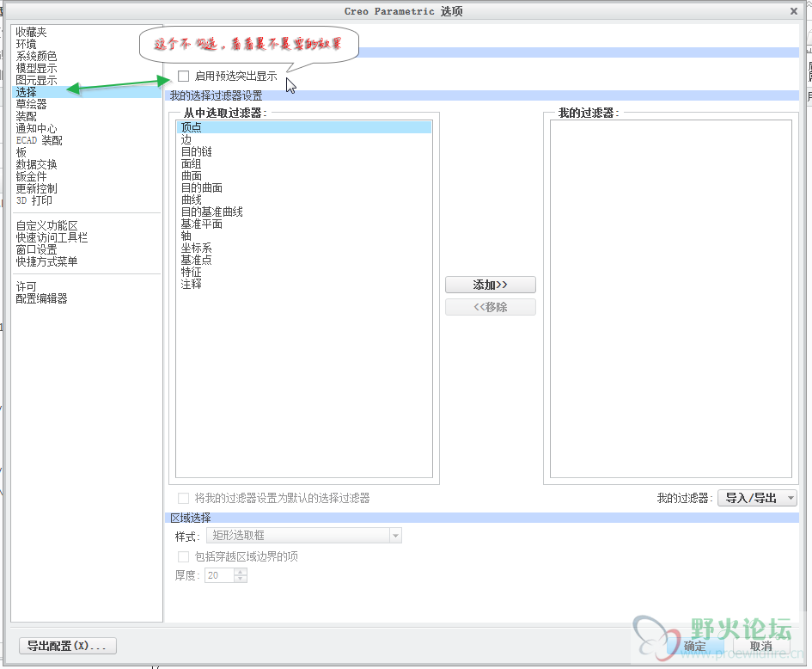812x669 pixels.
Task: Open the 模型显示 category
Action: [x=36, y=68]
